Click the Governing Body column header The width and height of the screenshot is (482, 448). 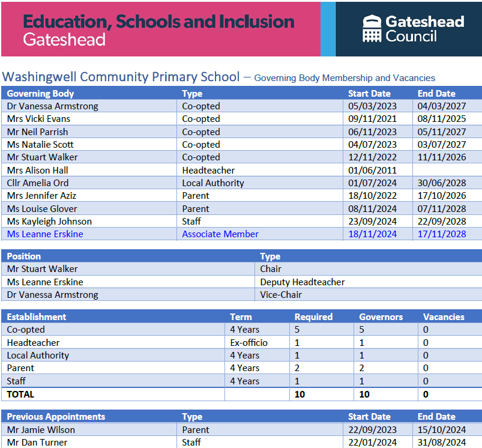[40, 94]
